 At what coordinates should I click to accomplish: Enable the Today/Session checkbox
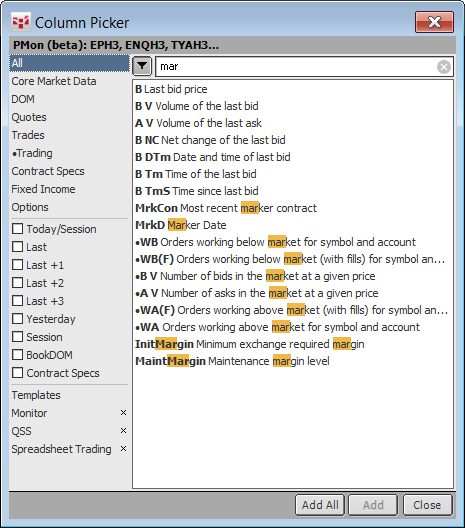coord(18,229)
